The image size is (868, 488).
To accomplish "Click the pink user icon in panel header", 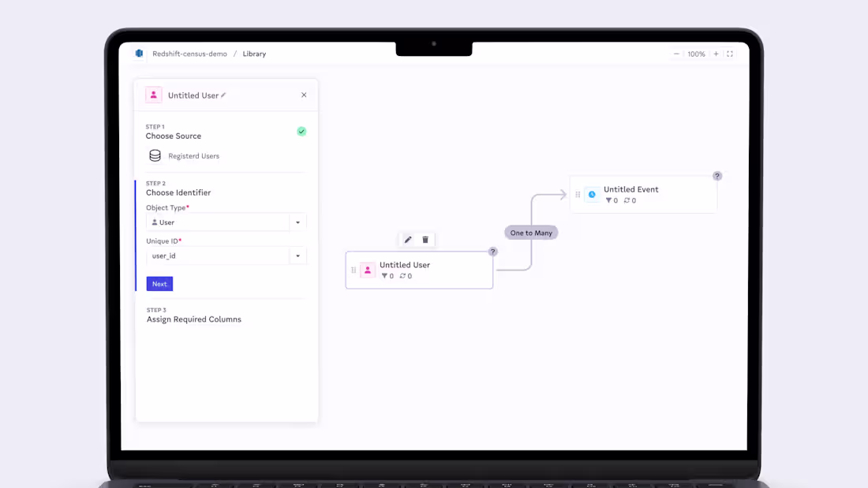I will click(x=154, y=95).
